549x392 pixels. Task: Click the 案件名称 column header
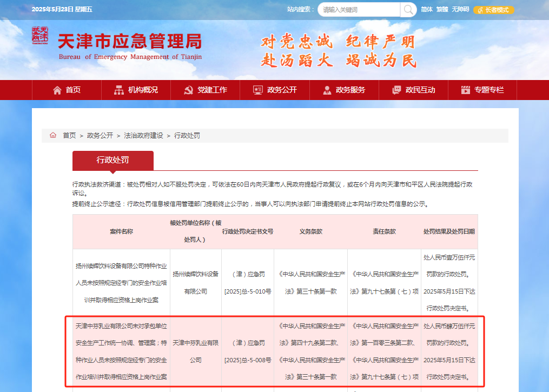121,231
